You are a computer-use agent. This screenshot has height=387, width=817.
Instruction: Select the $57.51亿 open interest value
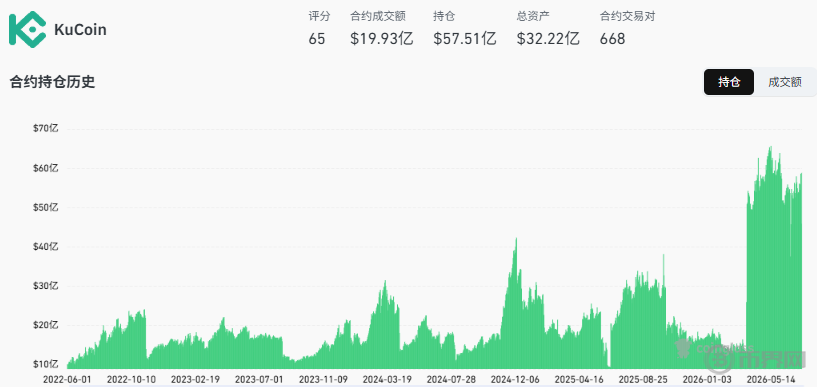465,39
